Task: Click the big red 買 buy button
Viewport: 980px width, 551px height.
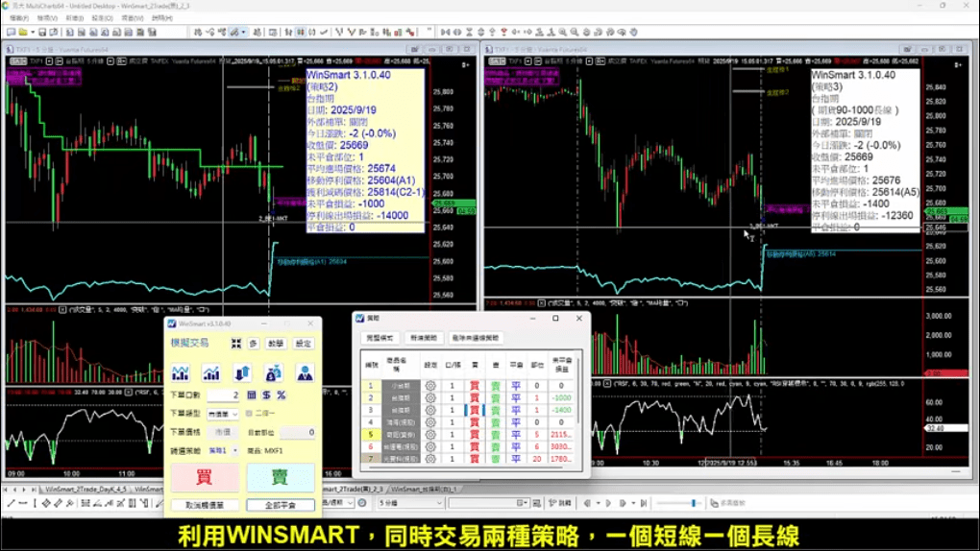Action: tap(205, 477)
